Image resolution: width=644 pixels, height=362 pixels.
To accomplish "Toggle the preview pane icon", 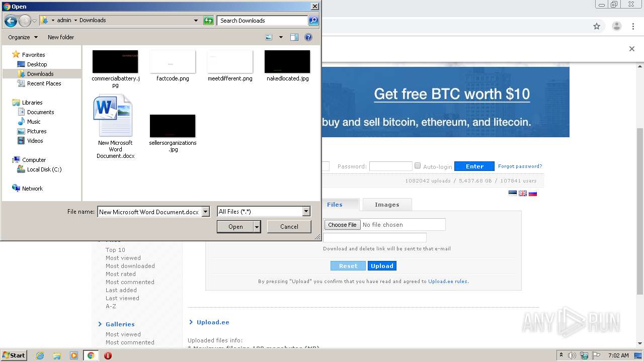I will (294, 37).
